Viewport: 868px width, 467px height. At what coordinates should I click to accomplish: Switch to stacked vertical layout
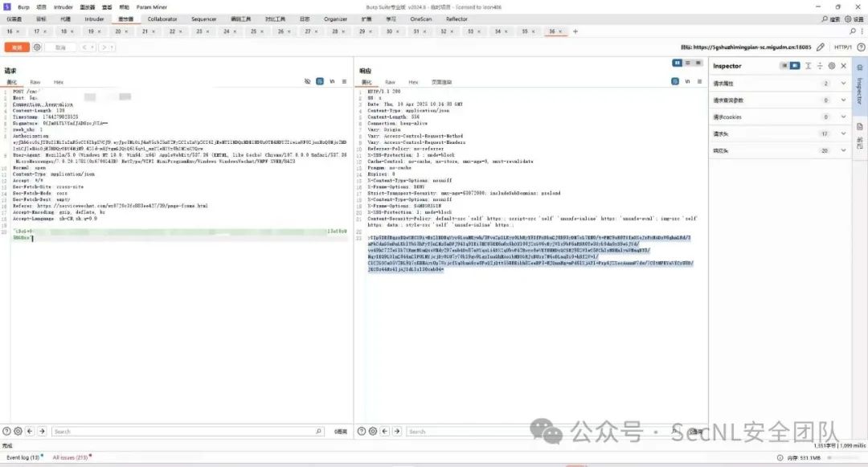688,63
